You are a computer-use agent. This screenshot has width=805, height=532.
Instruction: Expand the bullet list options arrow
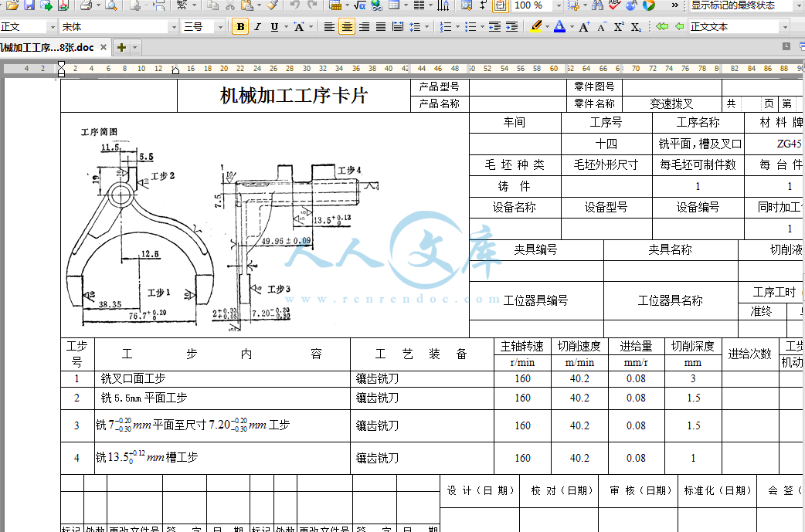coord(482,27)
